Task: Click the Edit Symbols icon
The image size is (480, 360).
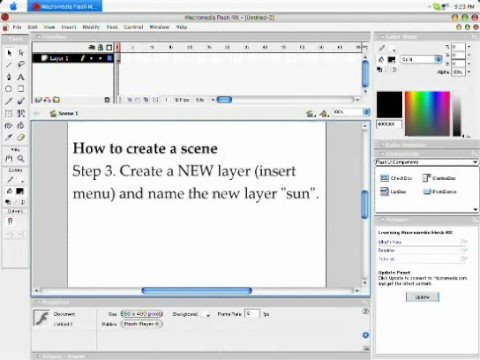Action: [324, 114]
